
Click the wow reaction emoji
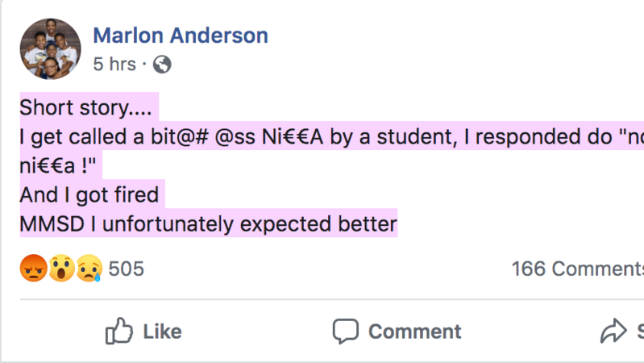point(60,268)
